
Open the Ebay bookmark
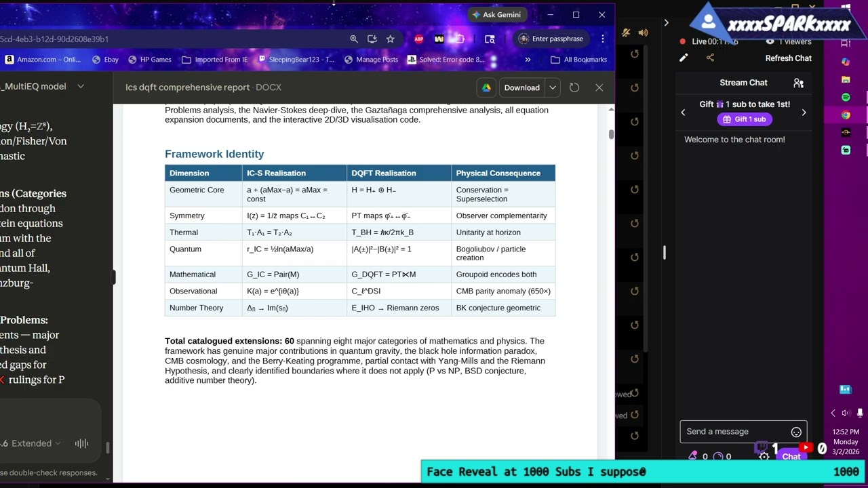[105, 60]
